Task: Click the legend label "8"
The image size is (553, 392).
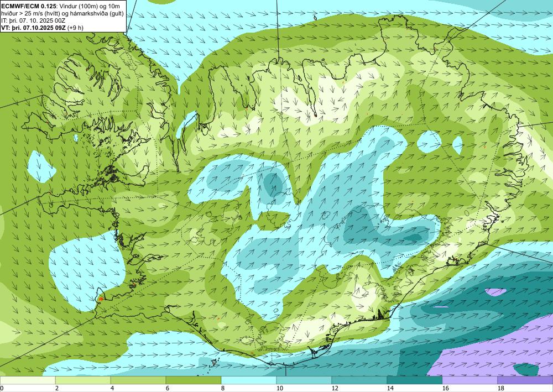Action: (x=222, y=388)
